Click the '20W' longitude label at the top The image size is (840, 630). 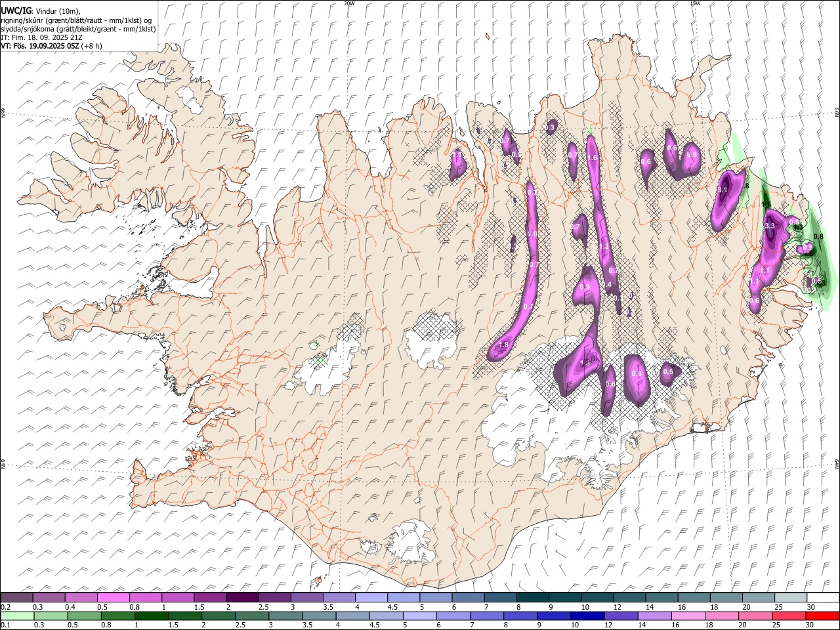click(349, 3)
